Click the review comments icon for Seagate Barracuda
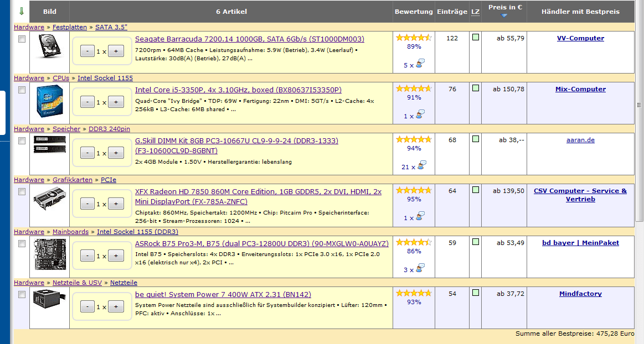 [420, 64]
